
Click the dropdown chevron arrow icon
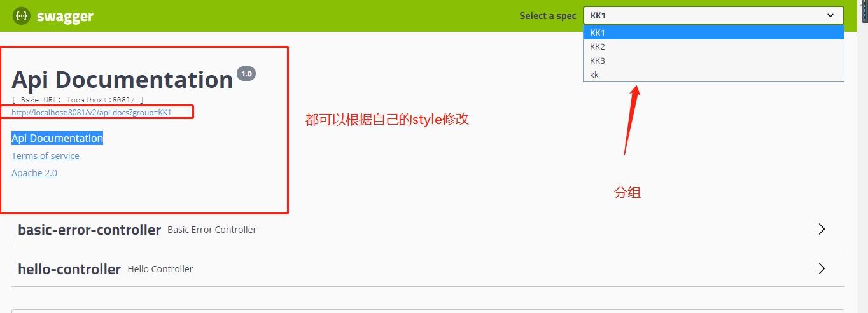point(830,15)
